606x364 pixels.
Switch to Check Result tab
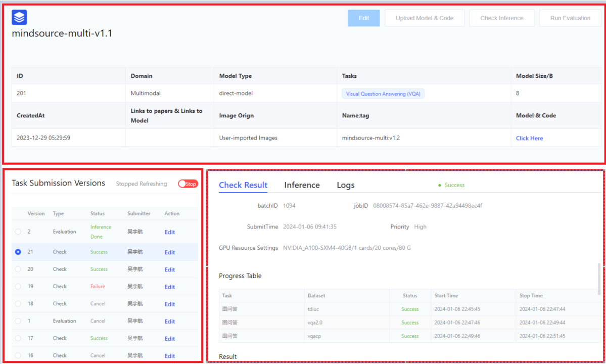(x=243, y=185)
